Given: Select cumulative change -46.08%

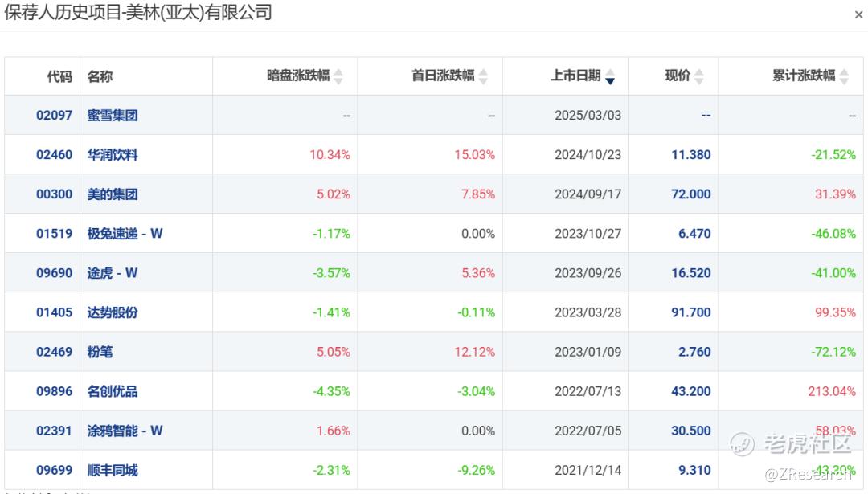Looking at the screenshot, I should click(x=833, y=234).
